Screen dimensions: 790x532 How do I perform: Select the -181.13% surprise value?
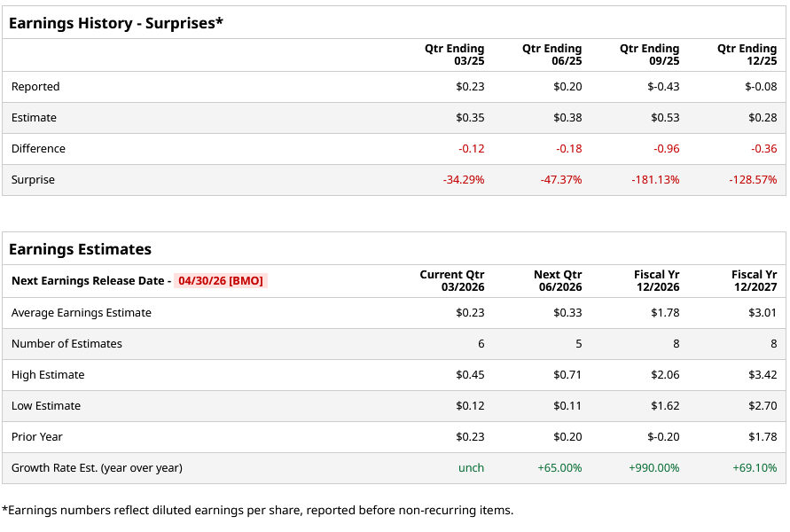click(x=655, y=180)
